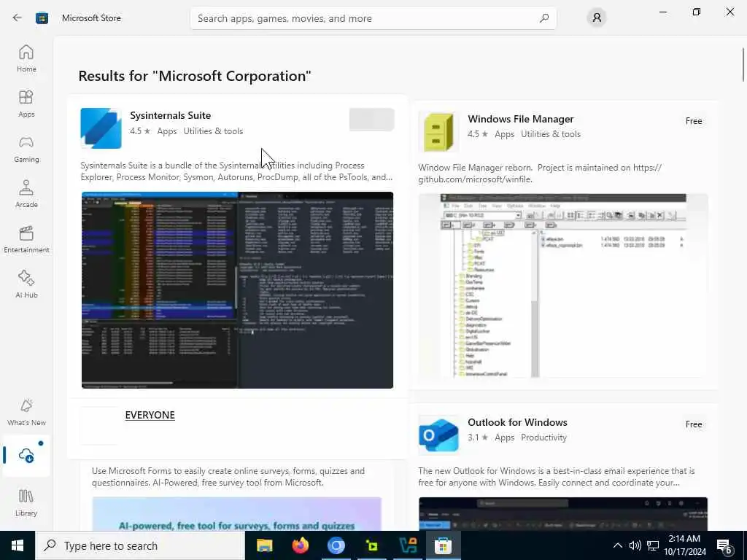Open the AI Hub section
This screenshot has height=560, width=747.
pyautogui.click(x=26, y=285)
